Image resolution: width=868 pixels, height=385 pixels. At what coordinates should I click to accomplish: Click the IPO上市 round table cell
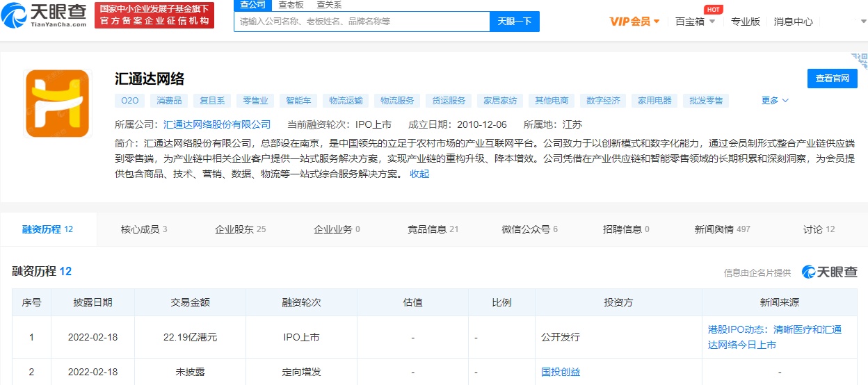[x=301, y=337]
